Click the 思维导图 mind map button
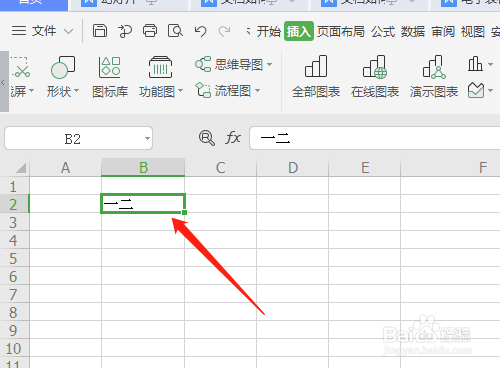 (x=229, y=64)
